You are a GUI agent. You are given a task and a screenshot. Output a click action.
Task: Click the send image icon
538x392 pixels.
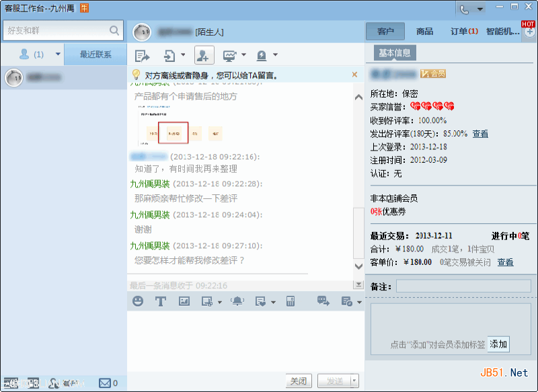tap(184, 302)
